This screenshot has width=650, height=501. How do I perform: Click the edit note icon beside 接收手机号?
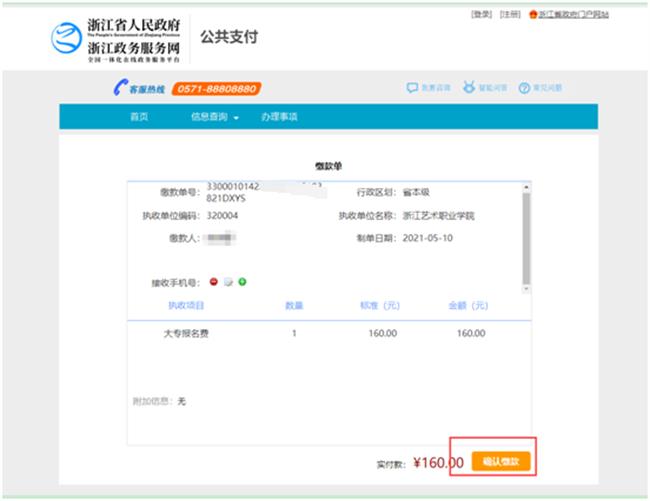click(x=228, y=282)
